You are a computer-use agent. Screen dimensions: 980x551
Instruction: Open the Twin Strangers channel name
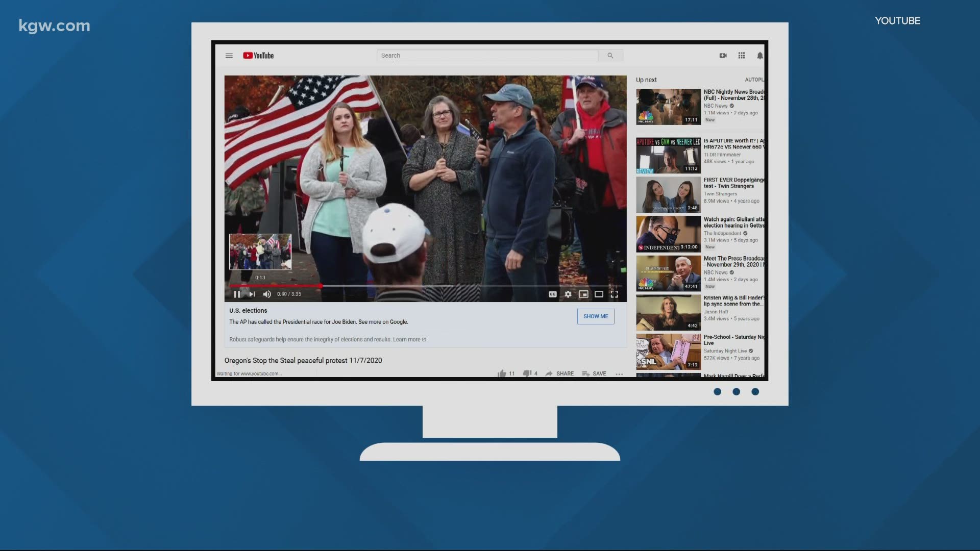(720, 194)
